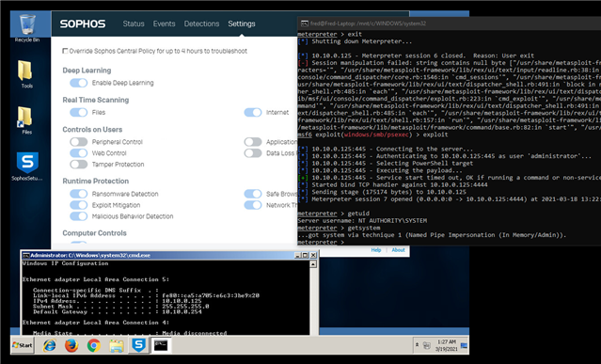Click scroll up arrow in cmd window
Image resolution: width=601 pixels, height=364 pixels.
(313, 264)
